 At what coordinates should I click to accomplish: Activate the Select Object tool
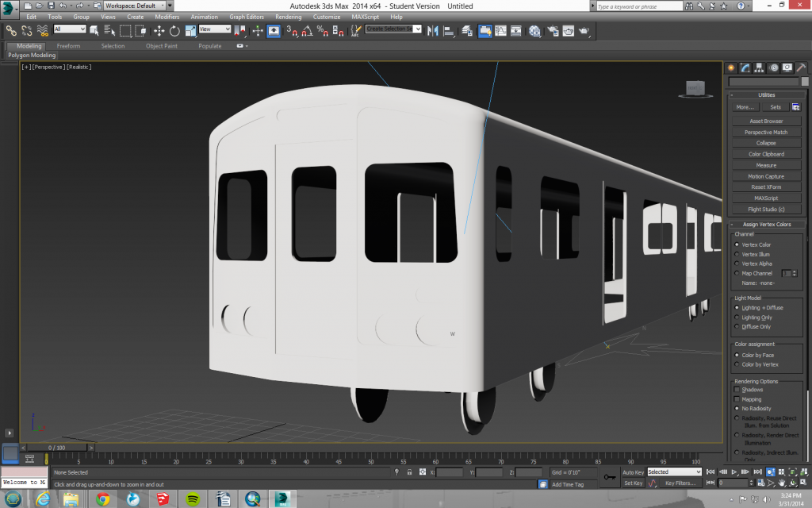pos(94,31)
